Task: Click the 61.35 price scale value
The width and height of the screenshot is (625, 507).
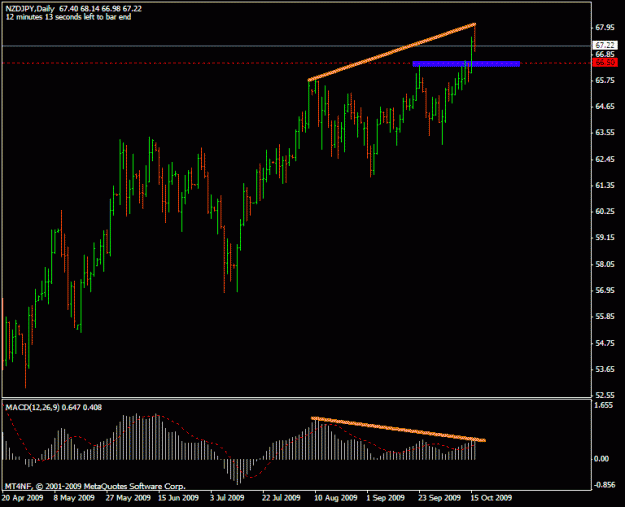Action: (604, 185)
